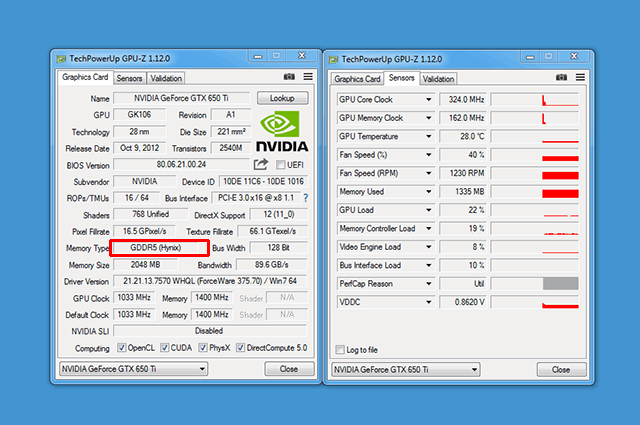The image size is (640, 425).
Task: Click the Memory Size value 2048 MB
Action: (x=145, y=265)
